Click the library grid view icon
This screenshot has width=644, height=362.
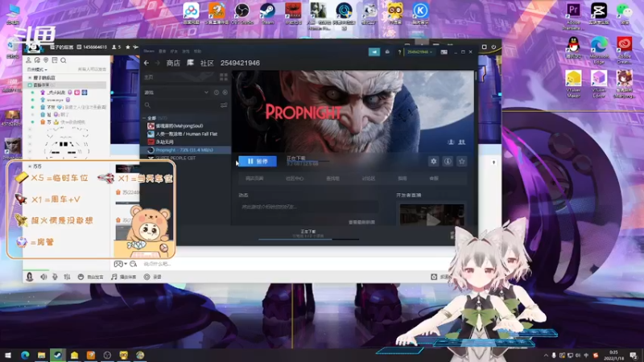pos(224,77)
